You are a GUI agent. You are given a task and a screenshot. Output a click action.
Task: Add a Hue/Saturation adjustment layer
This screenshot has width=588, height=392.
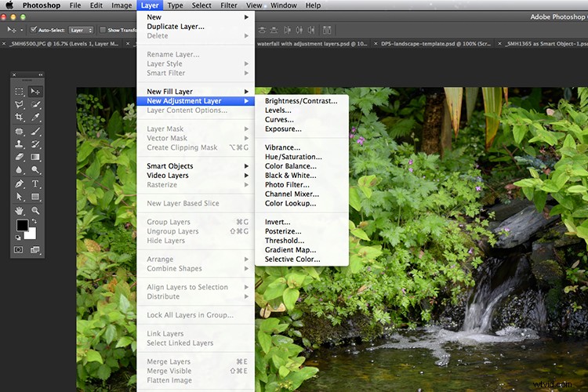tap(302, 157)
